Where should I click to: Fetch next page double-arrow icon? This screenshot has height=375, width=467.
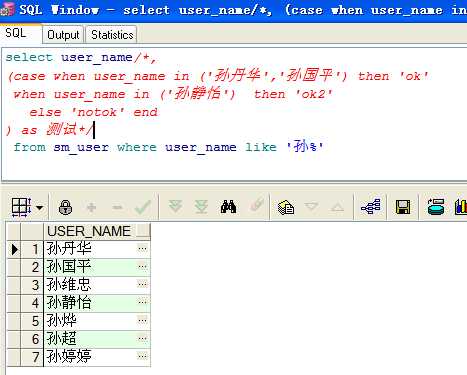pyautogui.click(x=175, y=207)
